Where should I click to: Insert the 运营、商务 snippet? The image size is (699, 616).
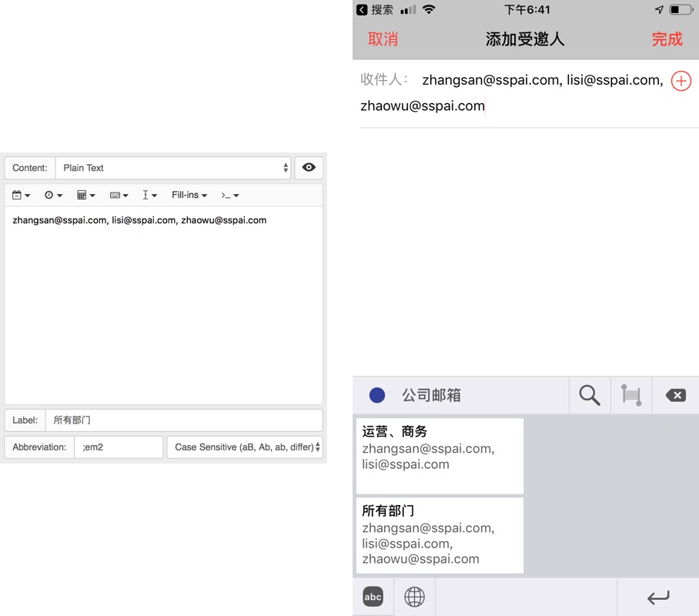click(440, 456)
